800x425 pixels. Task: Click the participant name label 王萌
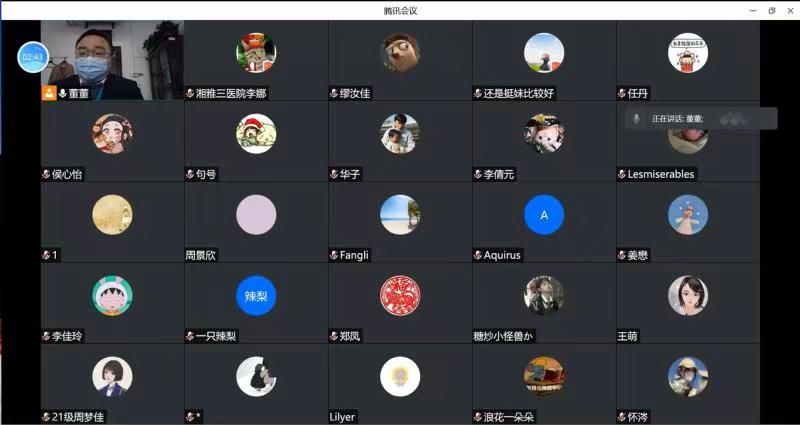pos(627,336)
